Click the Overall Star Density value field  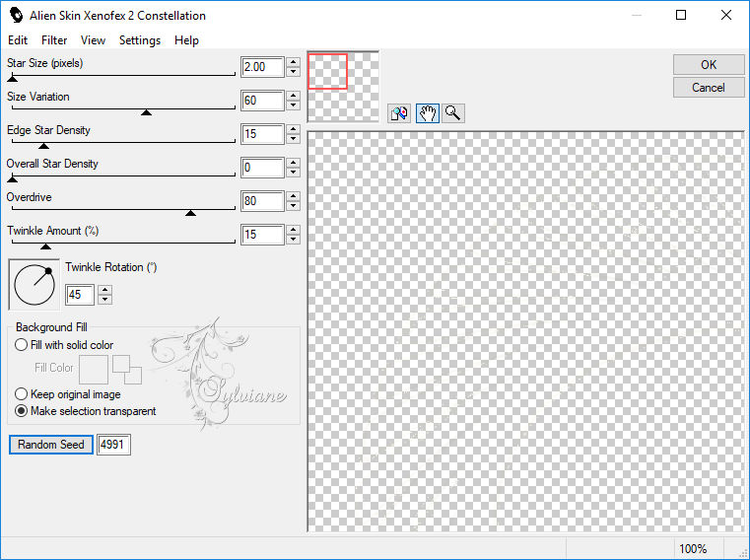coord(262,168)
